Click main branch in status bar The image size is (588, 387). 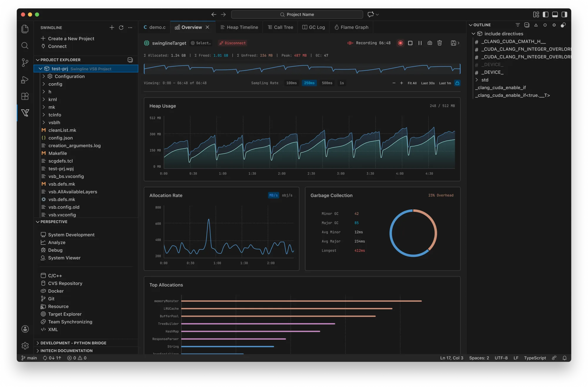[x=29, y=358]
